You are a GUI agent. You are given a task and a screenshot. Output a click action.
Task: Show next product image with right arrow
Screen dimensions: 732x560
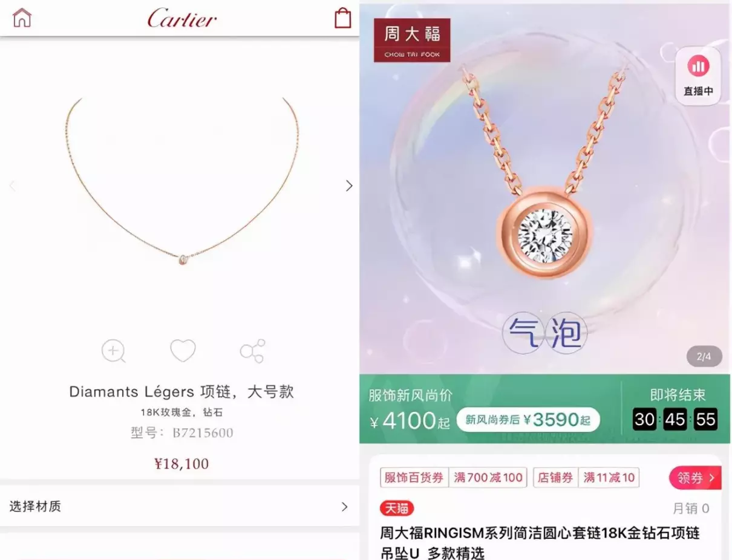pyautogui.click(x=349, y=186)
